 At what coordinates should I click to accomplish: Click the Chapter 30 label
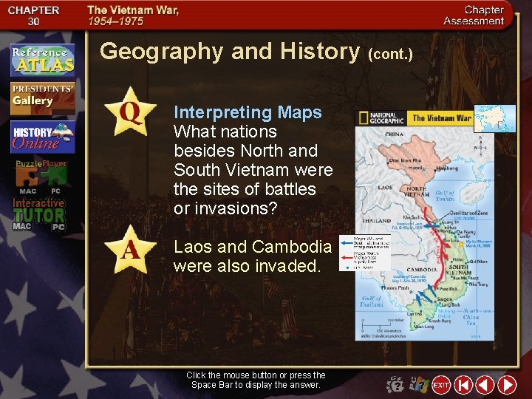[33, 16]
